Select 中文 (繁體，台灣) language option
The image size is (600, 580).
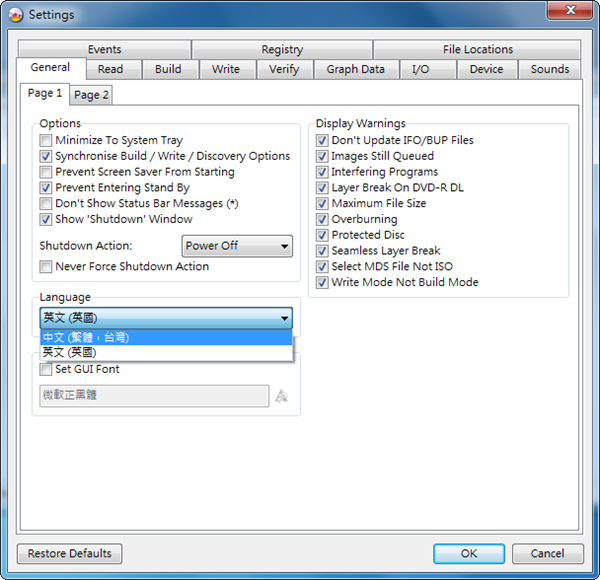[166, 337]
